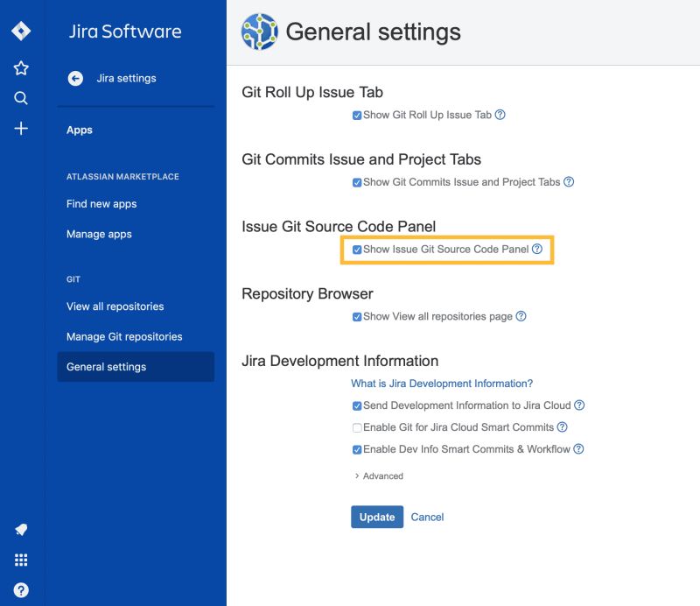
Task: Open View all repositories
Action: pos(114,307)
